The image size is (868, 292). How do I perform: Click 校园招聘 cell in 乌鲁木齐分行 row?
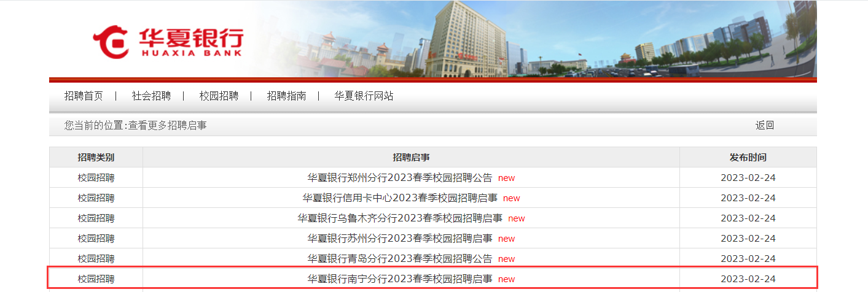[96, 218]
